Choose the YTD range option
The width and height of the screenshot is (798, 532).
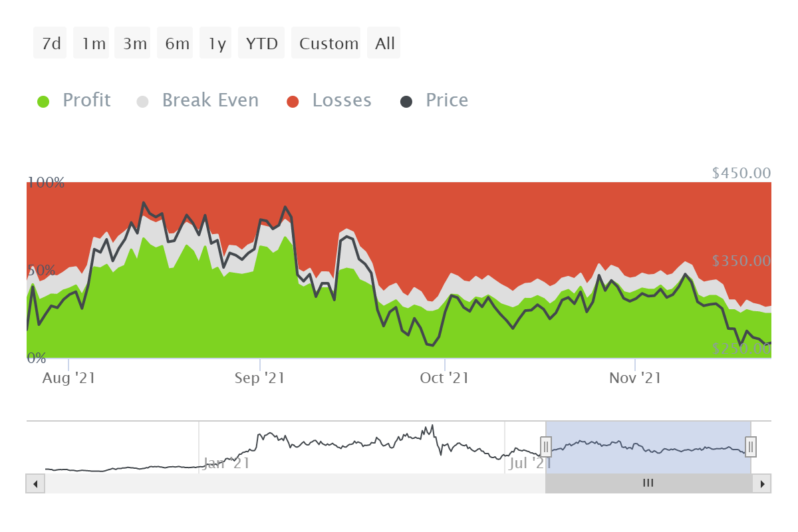coord(261,43)
